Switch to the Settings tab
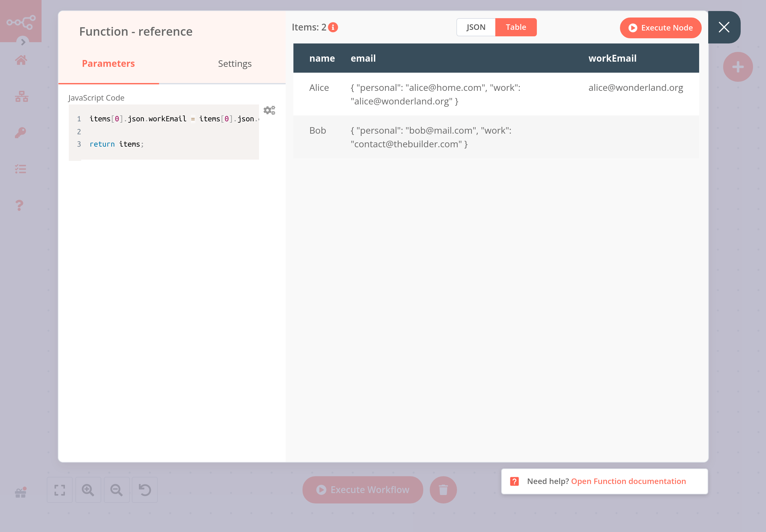The image size is (766, 532). (235, 64)
